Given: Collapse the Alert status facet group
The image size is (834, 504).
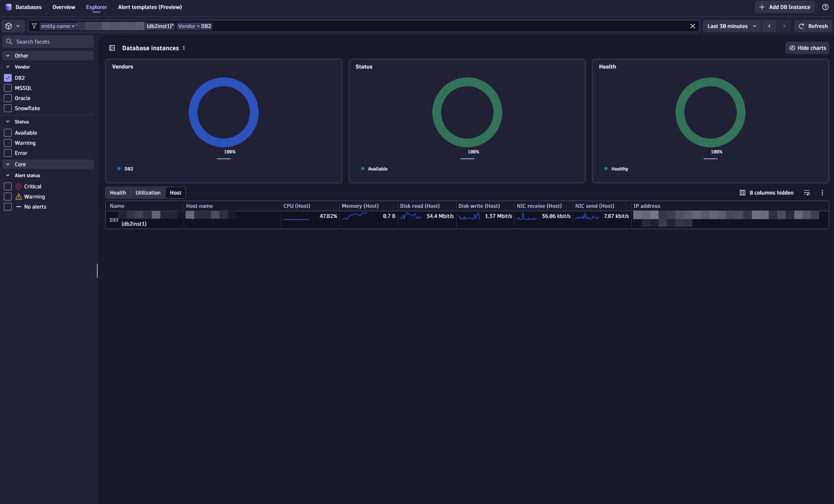Looking at the screenshot, I should 8,176.
